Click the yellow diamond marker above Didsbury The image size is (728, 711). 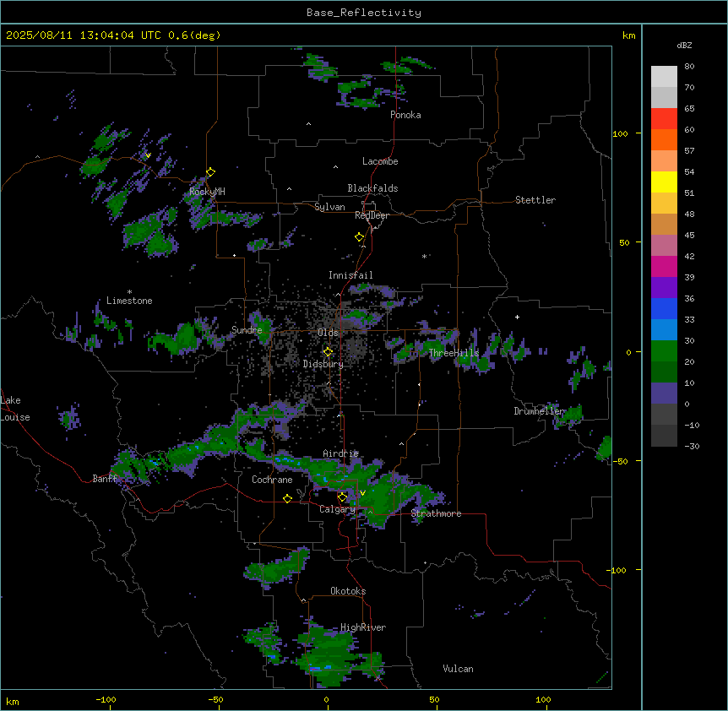tap(328, 352)
